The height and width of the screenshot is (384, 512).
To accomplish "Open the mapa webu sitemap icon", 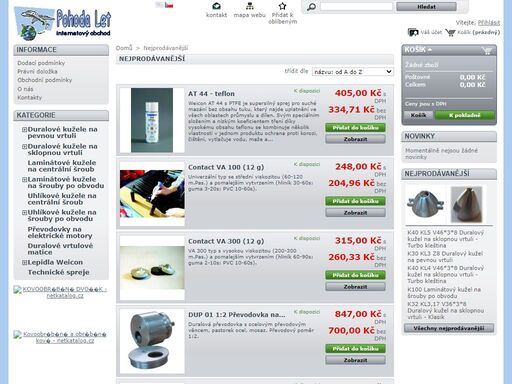I will (x=249, y=6).
